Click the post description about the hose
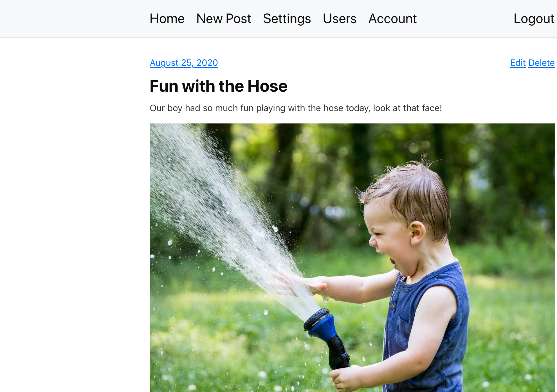 [x=296, y=108]
